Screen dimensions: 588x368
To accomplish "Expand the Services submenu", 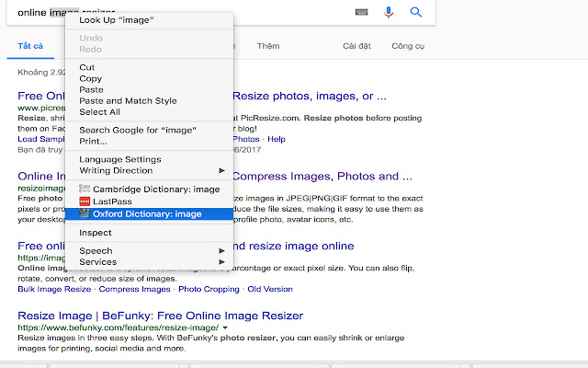I will (220, 262).
